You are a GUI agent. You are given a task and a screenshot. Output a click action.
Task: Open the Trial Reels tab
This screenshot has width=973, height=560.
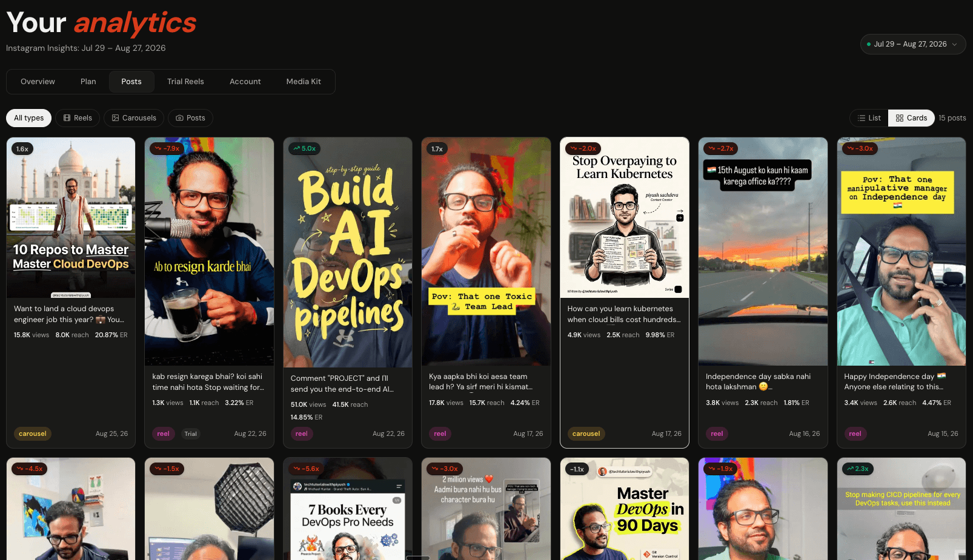(x=185, y=82)
